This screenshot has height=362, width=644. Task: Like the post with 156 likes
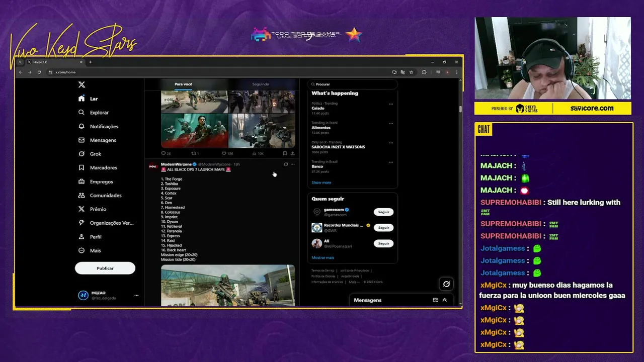[227, 153]
